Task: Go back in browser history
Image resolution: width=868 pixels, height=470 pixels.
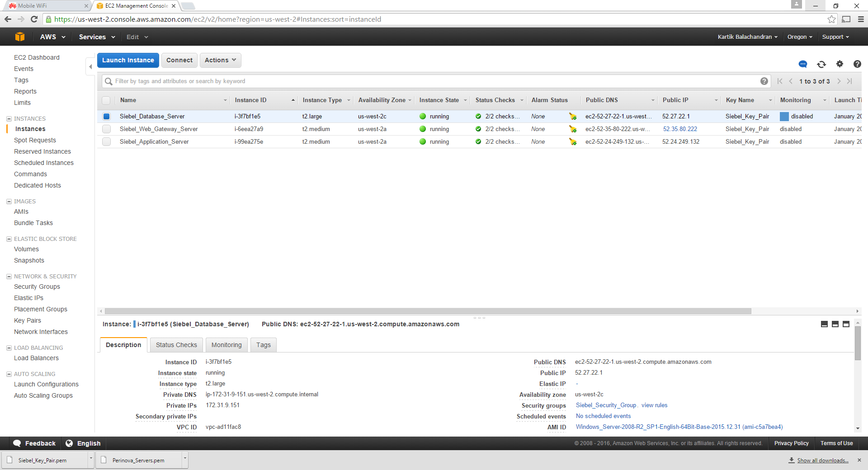Action: click(8, 19)
